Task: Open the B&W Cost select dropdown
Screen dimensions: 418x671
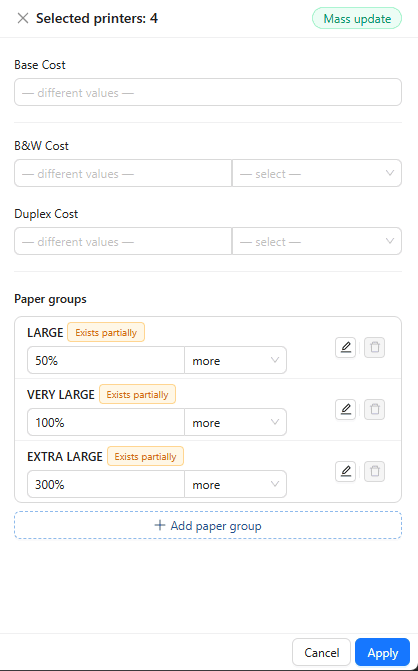Action: pos(317,173)
